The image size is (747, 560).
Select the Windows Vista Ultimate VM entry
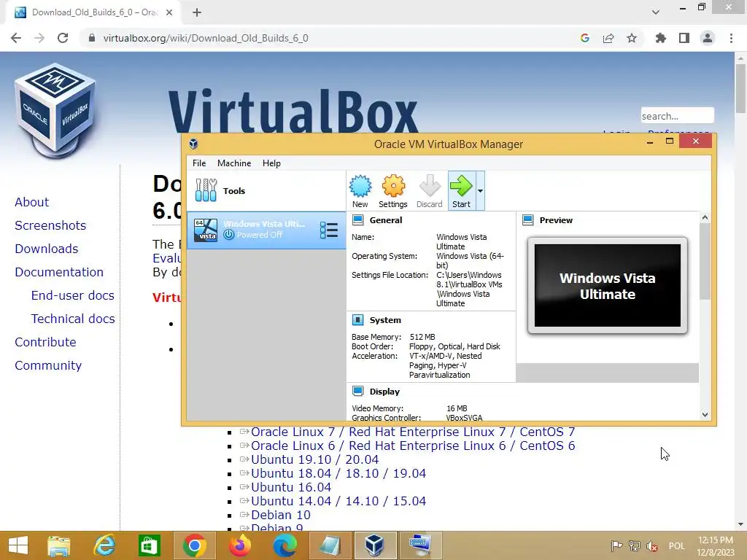[x=266, y=230]
